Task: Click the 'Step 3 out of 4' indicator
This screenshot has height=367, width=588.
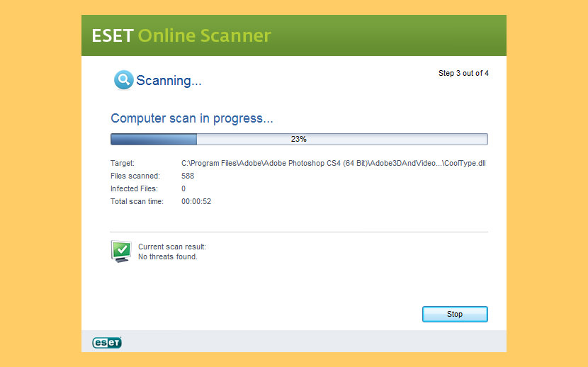Action: tap(463, 73)
